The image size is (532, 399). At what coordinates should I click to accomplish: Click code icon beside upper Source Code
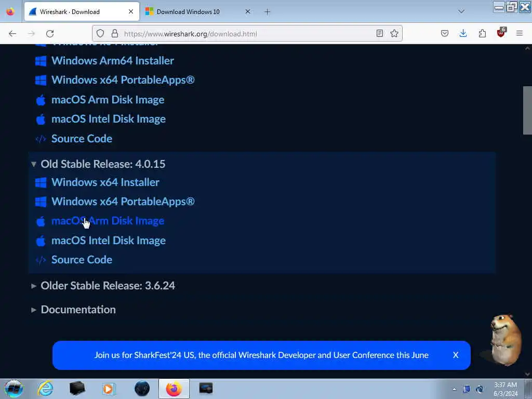pyautogui.click(x=41, y=139)
